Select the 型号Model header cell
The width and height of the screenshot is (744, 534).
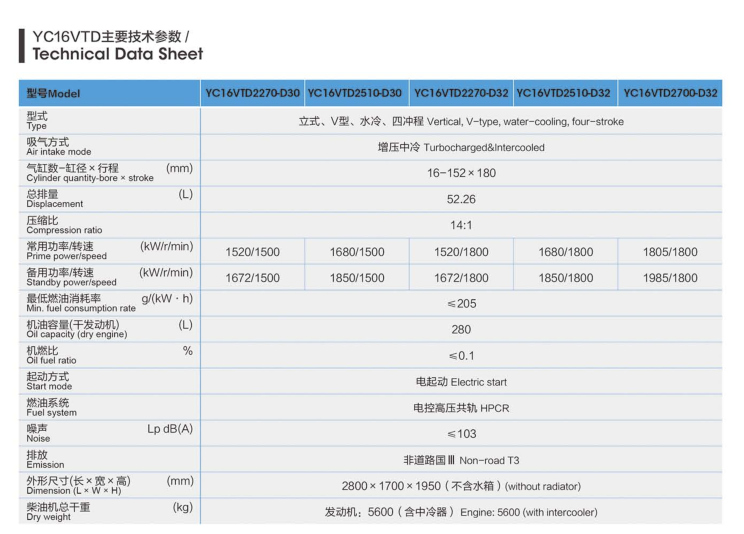[54, 94]
